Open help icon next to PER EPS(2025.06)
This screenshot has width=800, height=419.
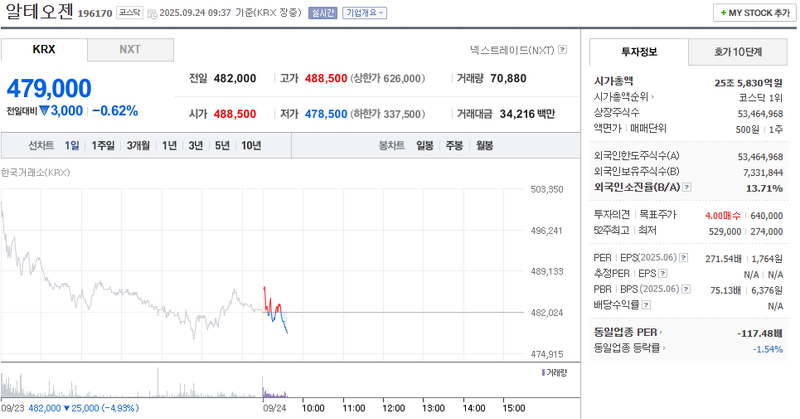[x=684, y=258]
